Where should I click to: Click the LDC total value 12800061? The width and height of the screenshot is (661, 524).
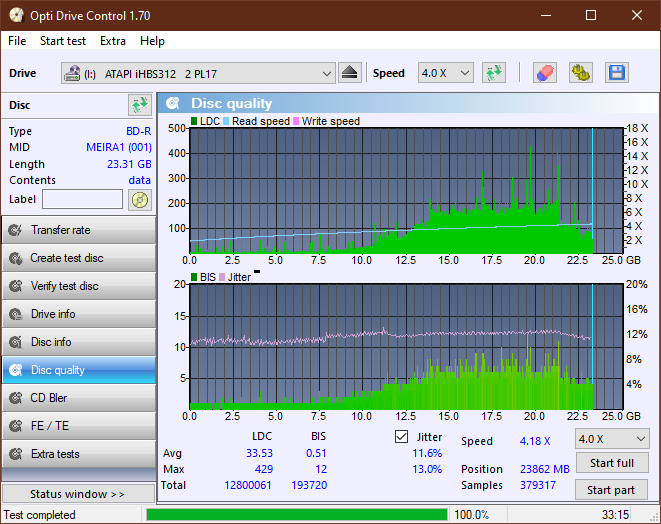pos(248,485)
